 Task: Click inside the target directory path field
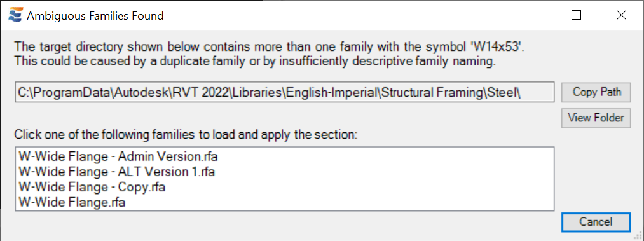(x=285, y=92)
